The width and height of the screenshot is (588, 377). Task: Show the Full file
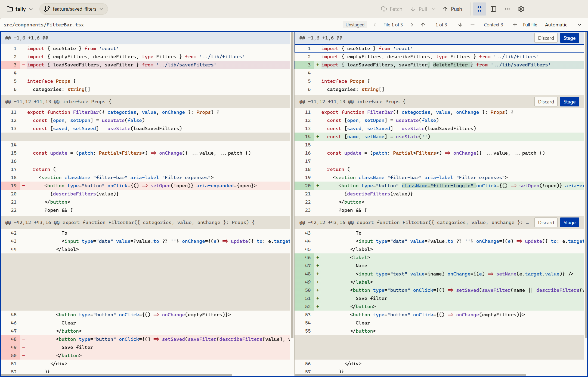(530, 25)
